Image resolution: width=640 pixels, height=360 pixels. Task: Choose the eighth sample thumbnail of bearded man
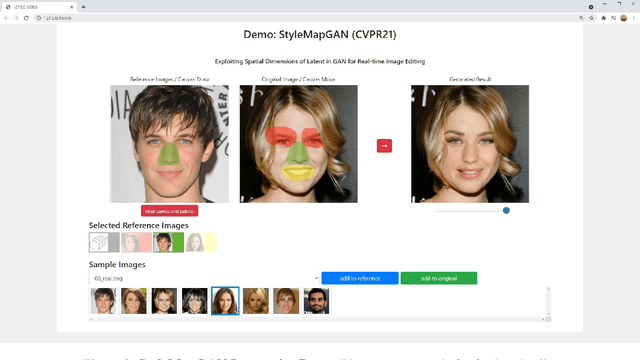[x=316, y=301]
